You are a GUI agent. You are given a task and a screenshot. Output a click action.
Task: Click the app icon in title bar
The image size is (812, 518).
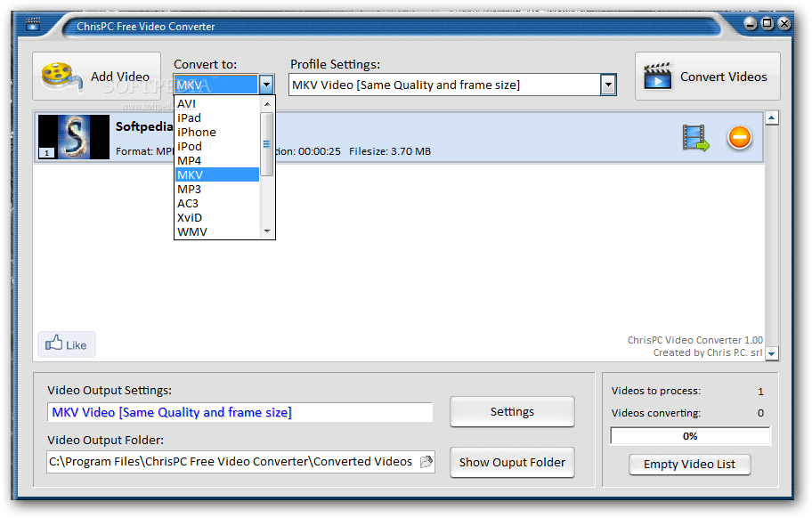[34, 25]
